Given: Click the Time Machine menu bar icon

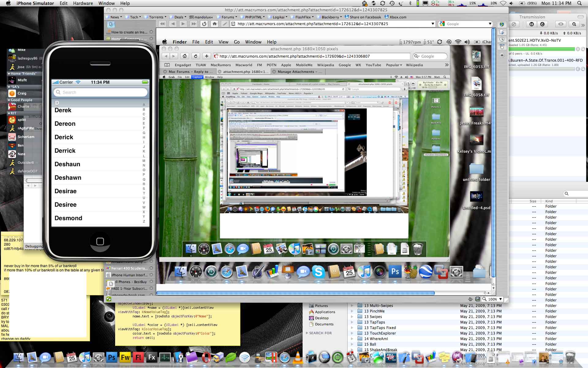Looking at the screenshot, I should [x=392, y=3].
